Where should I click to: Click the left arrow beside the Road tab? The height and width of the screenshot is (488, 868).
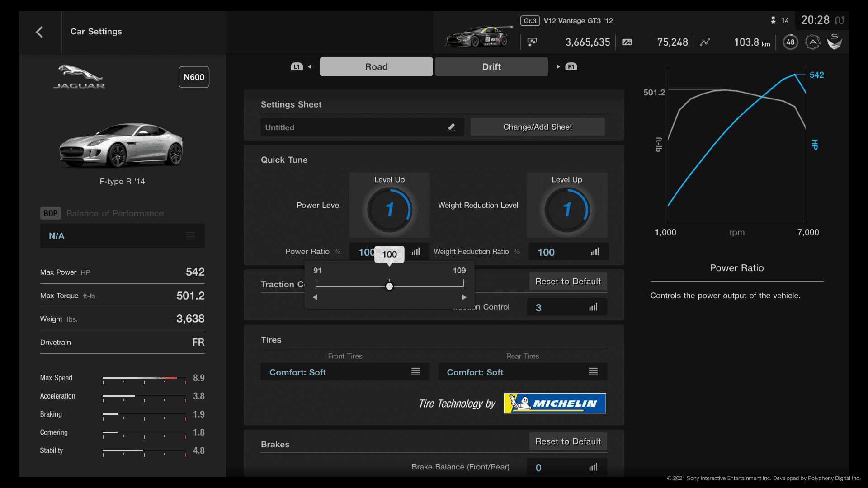[x=310, y=67]
